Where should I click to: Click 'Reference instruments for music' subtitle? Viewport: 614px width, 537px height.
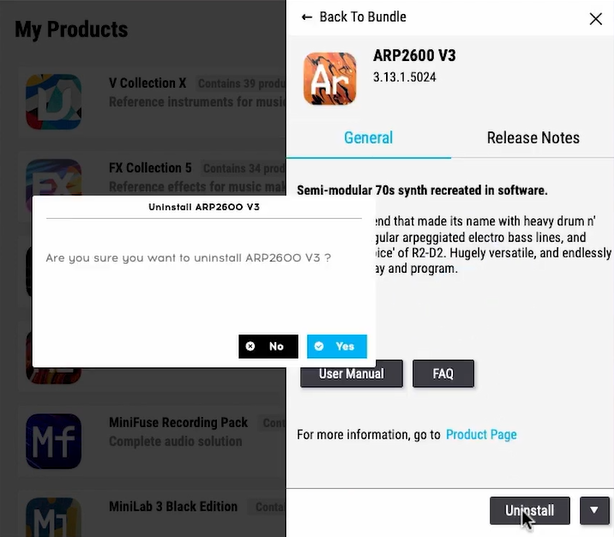197,102
